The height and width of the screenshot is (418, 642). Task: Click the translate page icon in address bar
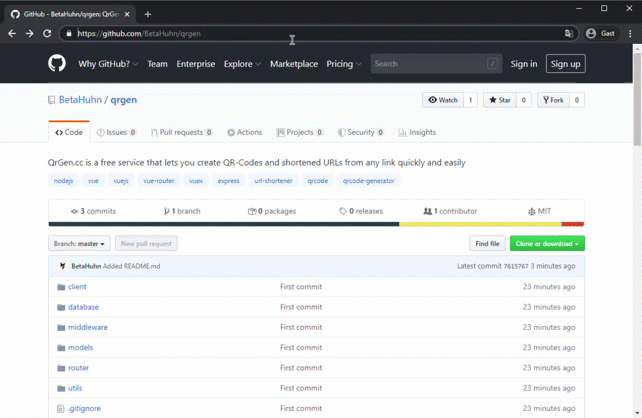pyautogui.click(x=568, y=34)
